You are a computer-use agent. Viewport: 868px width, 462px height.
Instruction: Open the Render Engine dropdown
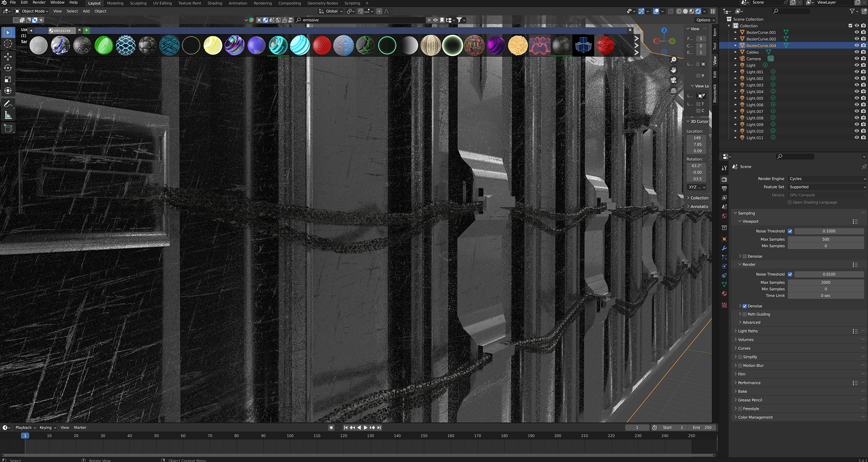[x=827, y=179]
